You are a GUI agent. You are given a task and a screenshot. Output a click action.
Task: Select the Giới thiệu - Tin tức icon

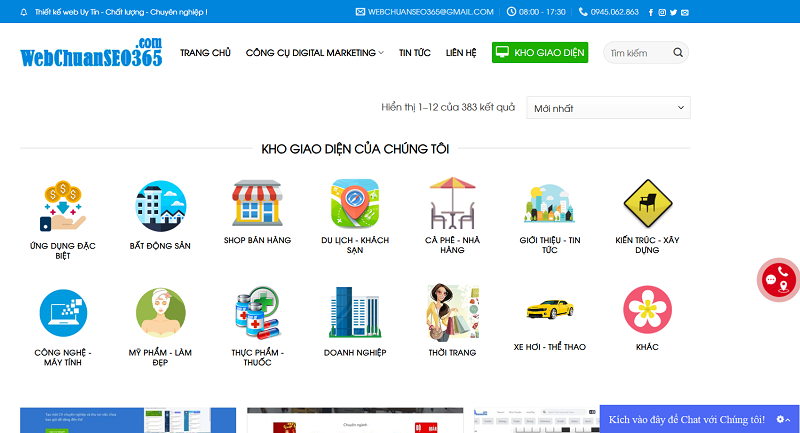pos(549,203)
